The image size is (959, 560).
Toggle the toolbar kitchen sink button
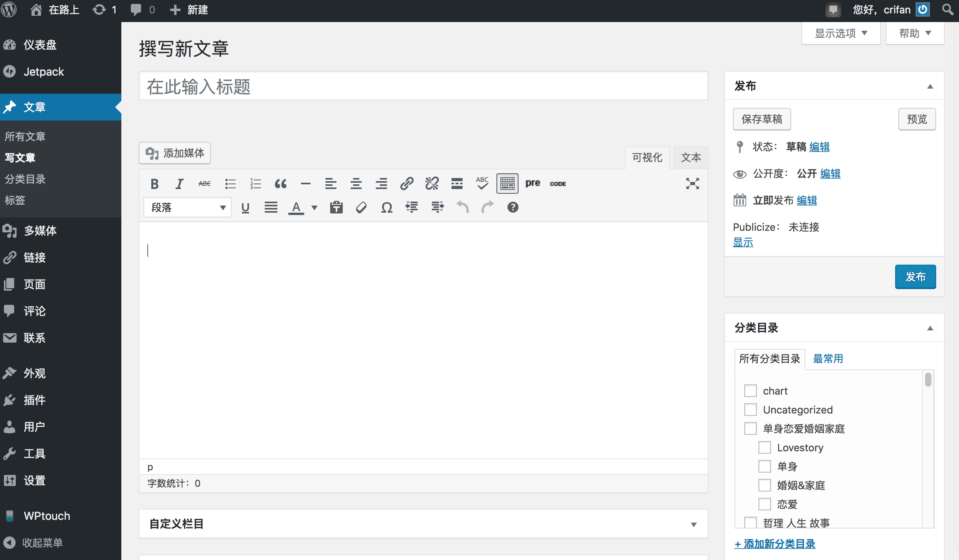(507, 184)
